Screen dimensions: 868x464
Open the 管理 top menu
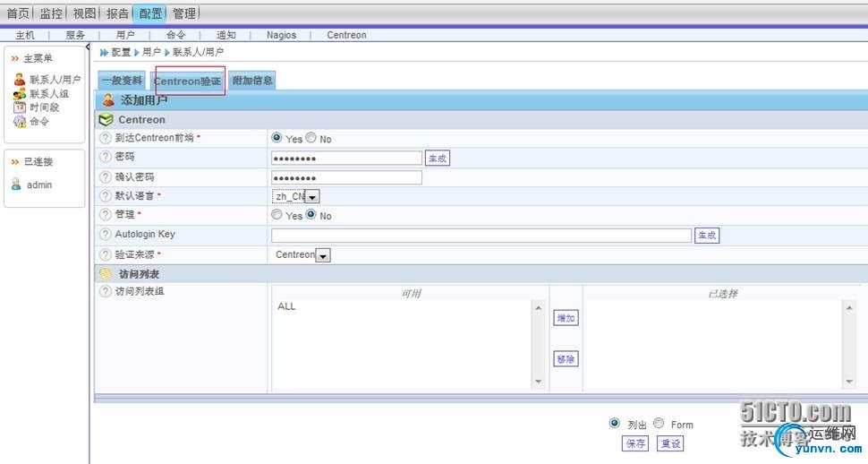183,13
